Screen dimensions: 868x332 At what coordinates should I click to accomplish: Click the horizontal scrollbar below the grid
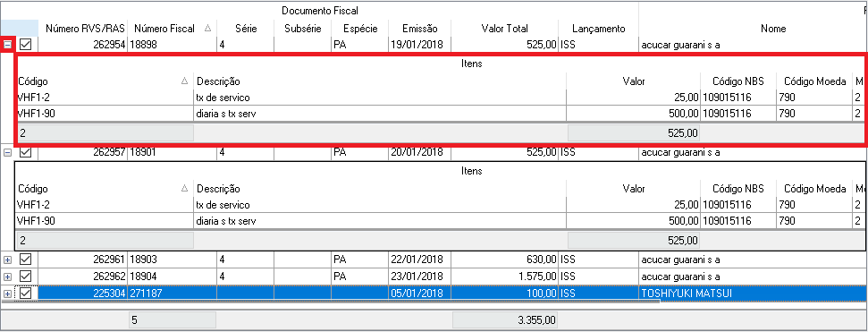(331, 302)
